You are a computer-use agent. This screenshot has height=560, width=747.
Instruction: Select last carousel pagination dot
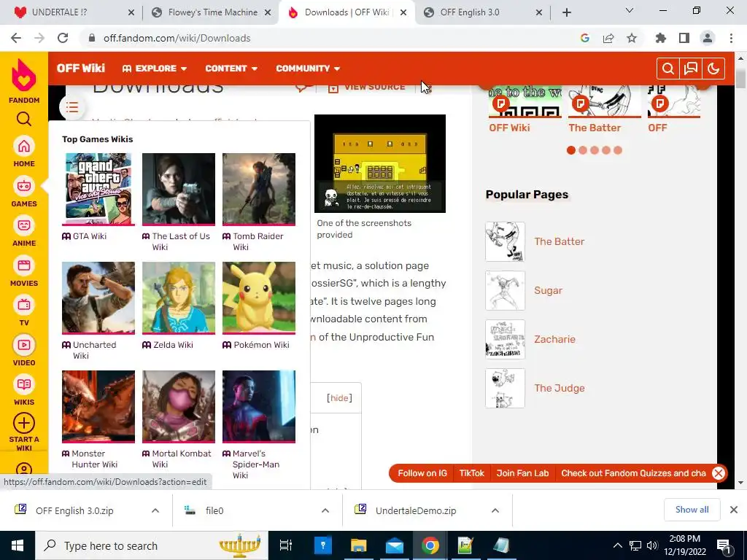(x=618, y=150)
